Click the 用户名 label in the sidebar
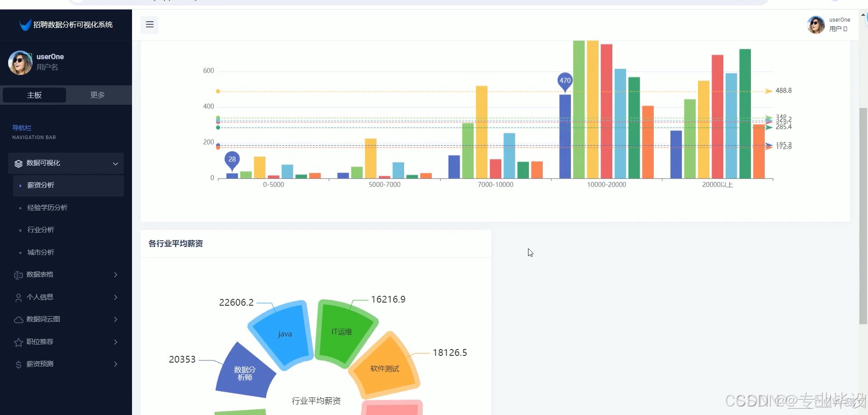868x415 pixels. (47, 67)
